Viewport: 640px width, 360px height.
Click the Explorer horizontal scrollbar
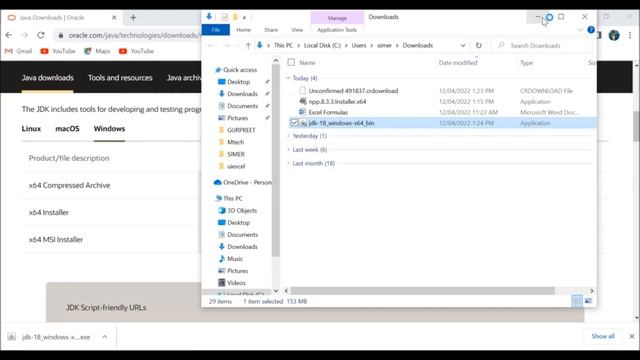tap(422, 291)
